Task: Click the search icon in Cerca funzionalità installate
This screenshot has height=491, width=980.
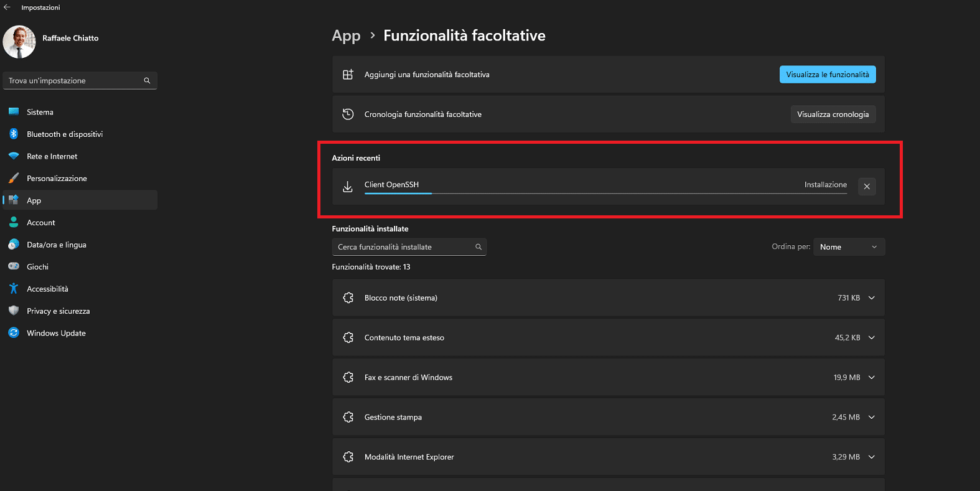Action: [x=478, y=247]
